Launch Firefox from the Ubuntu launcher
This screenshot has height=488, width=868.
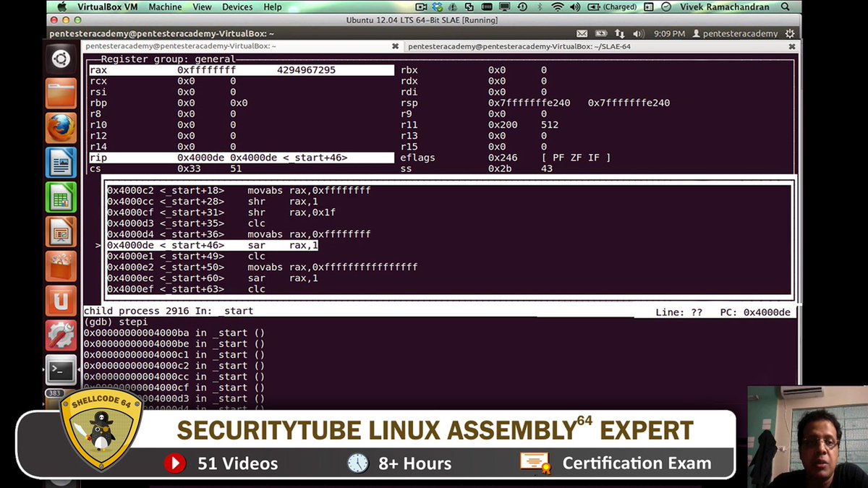[61, 128]
